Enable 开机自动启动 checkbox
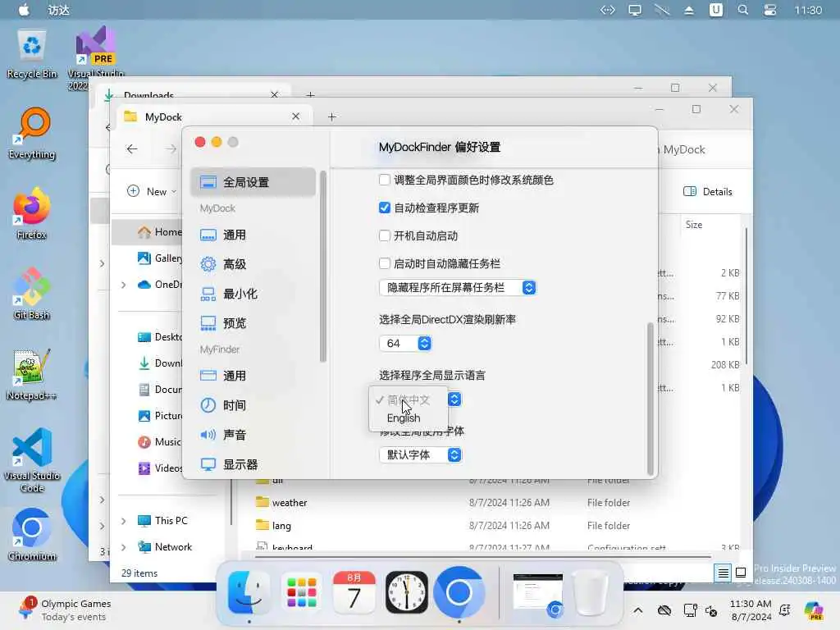The width and height of the screenshot is (840, 630). pos(384,235)
